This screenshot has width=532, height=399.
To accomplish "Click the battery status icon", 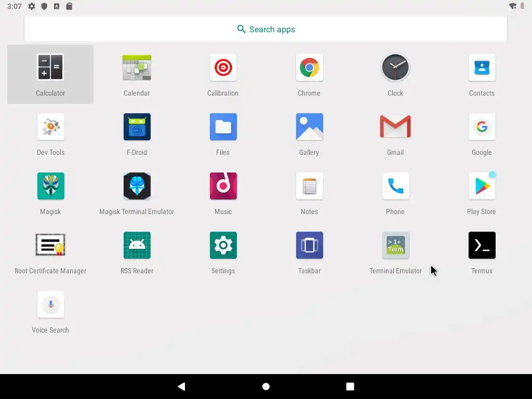I will (x=522, y=6).
